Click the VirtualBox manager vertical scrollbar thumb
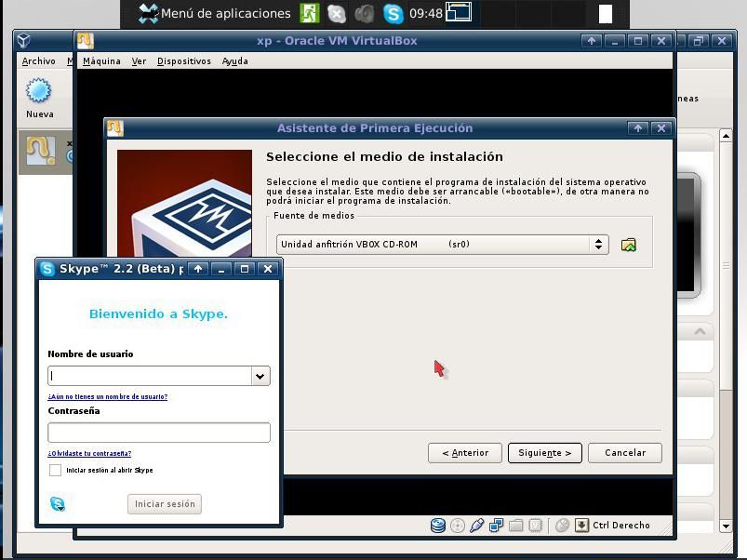Image resolution: width=747 pixels, height=560 pixels. coord(726,266)
